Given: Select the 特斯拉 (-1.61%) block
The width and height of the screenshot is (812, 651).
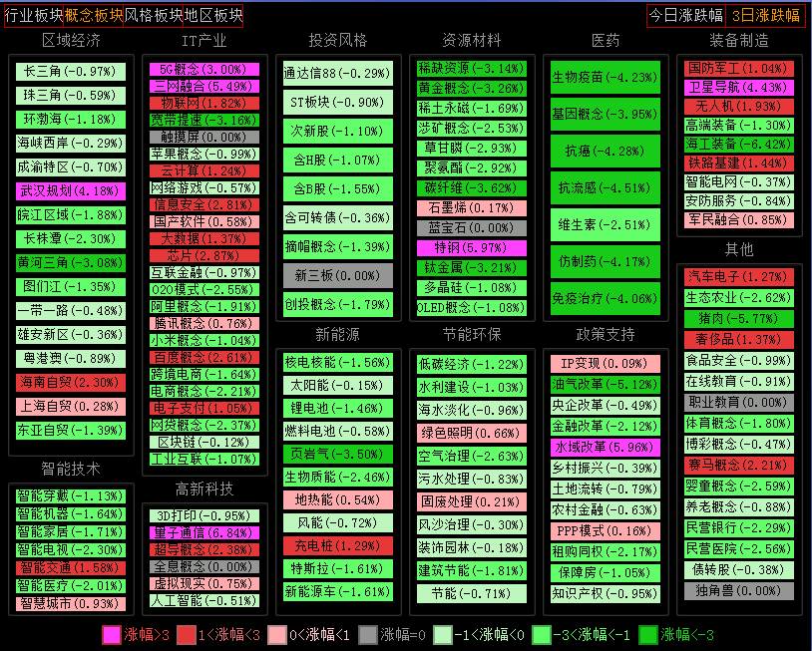Looking at the screenshot, I should 338,568.
